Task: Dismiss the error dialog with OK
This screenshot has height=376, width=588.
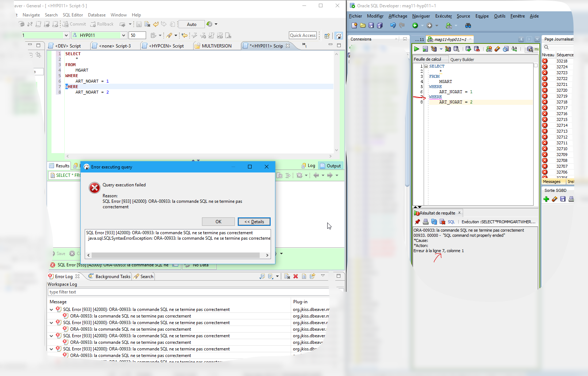Action: click(218, 221)
